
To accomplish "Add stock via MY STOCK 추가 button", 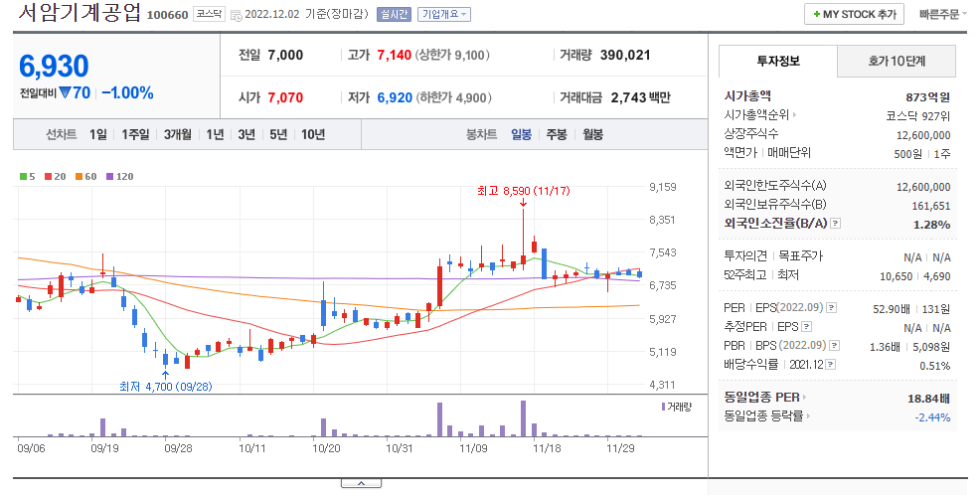I will [x=855, y=14].
